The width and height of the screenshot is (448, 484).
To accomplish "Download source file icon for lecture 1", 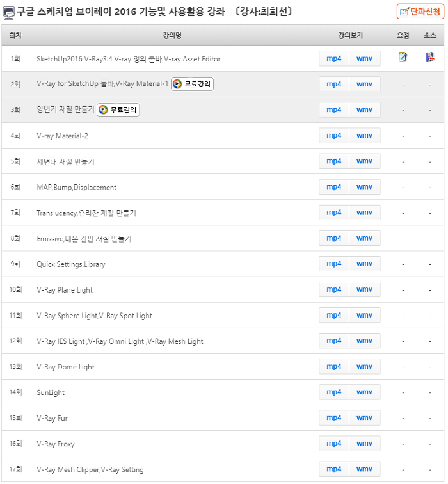I will pos(430,57).
